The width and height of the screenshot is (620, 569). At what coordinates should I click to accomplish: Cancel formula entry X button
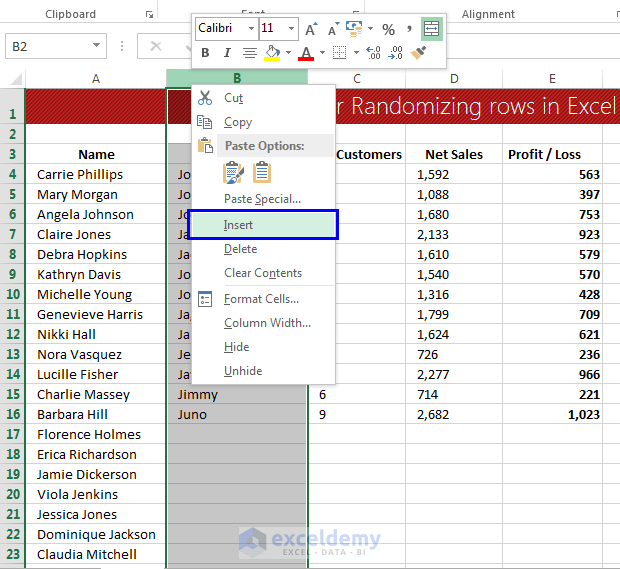156,46
